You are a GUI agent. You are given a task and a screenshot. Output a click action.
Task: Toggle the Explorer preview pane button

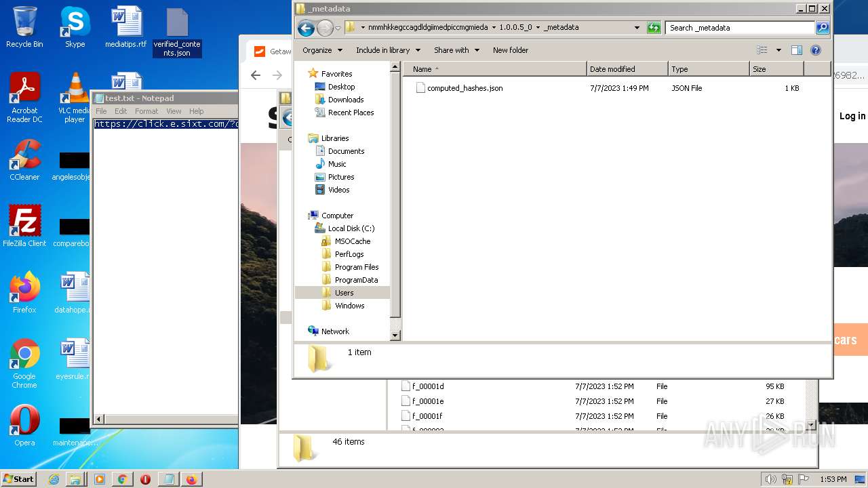[x=797, y=50]
